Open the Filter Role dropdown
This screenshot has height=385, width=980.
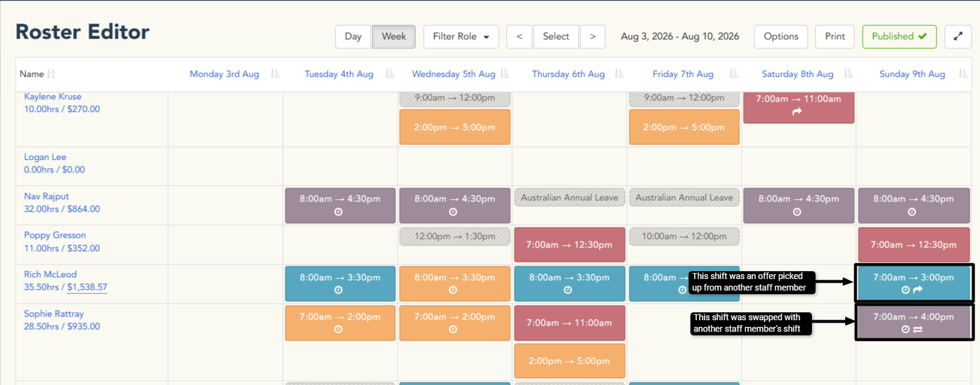coord(461,36)
